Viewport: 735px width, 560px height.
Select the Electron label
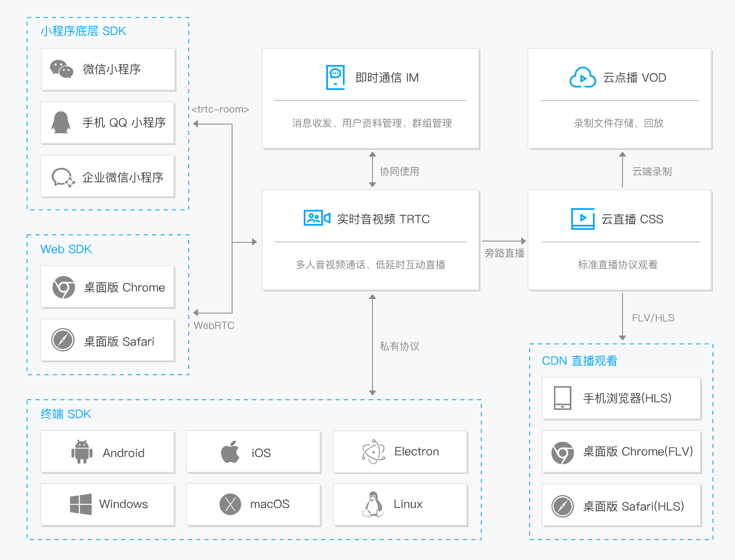pyautogui.click(x=417, y=451)
